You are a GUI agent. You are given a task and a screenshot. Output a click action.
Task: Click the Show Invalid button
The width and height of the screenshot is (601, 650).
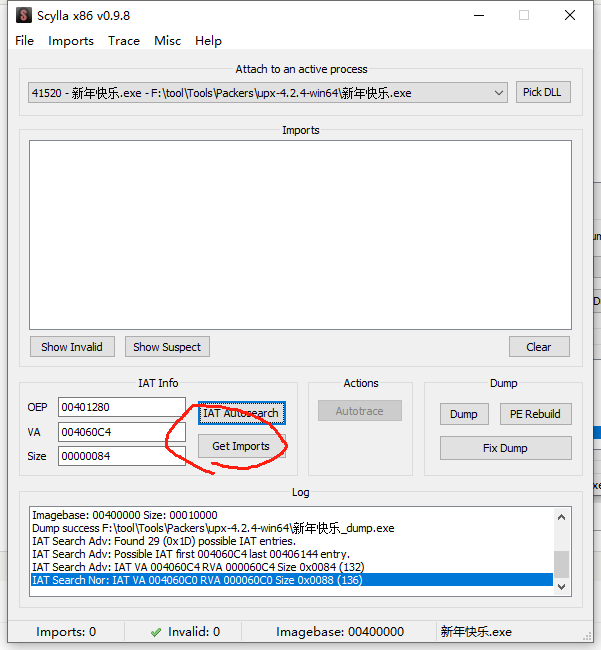pos(72,347)
